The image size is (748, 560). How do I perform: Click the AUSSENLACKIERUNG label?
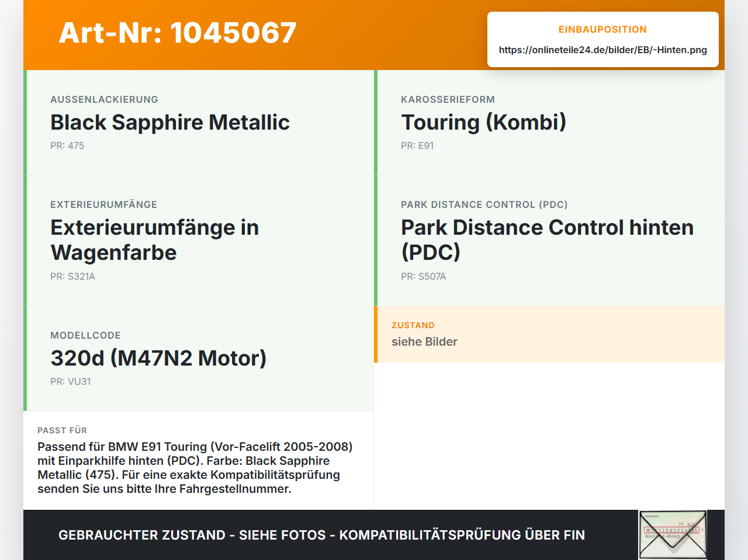click(104, 99)
